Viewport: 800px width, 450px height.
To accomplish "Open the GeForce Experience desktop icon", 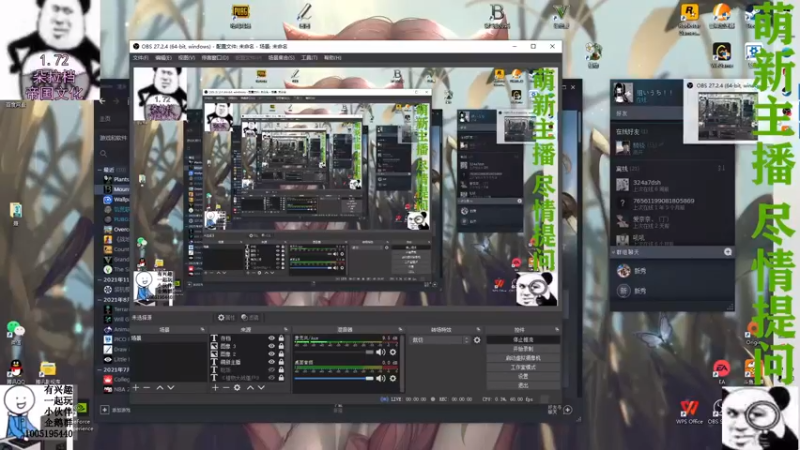I will (82, 415).
